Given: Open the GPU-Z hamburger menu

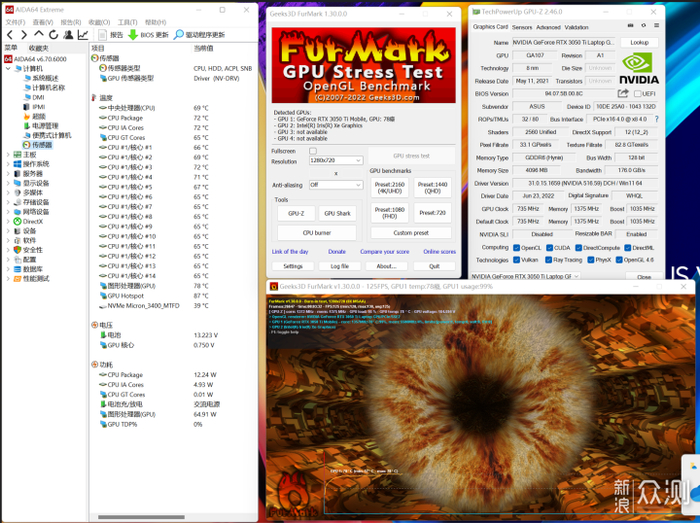Looking at the screenshot, I should [x=656, y=26].
